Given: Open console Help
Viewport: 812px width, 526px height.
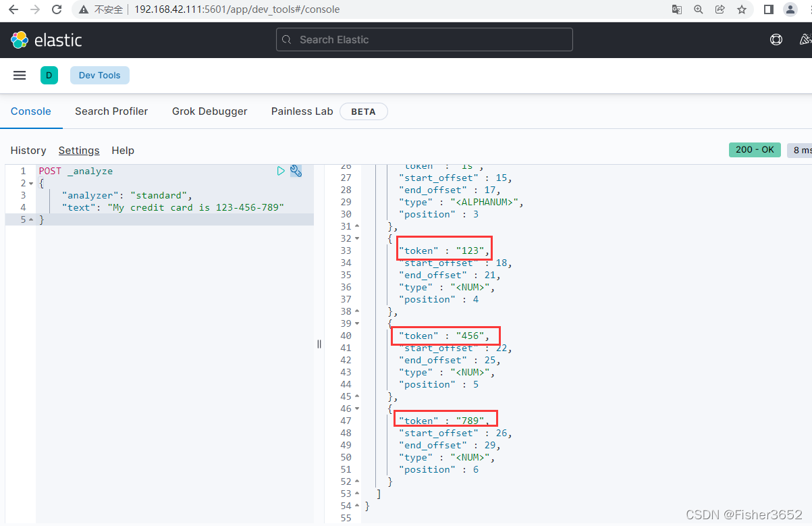Looking at the screenshot, I should [x=123, y=151].
